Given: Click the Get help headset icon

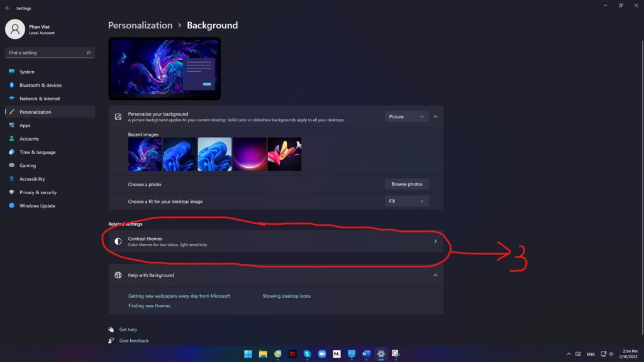Looking at the screenshot, I should pyautogui.click(x=111, y=329).
